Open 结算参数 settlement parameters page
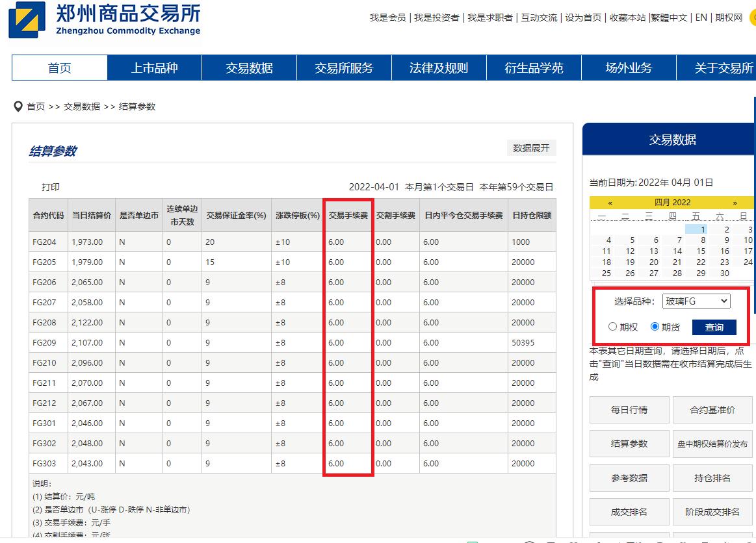The height and width of the screenshot is (543, 756). pyautogui.click(x=629, y=444)
